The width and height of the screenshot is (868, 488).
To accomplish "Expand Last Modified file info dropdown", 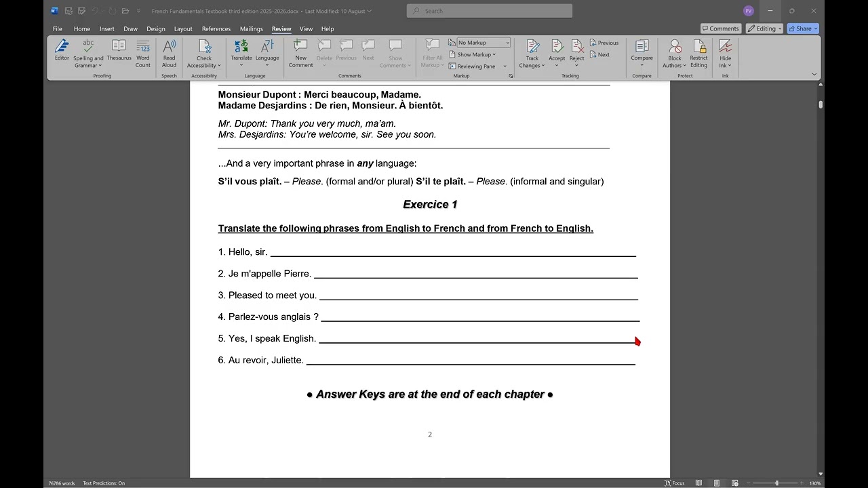I will point(369,11).
